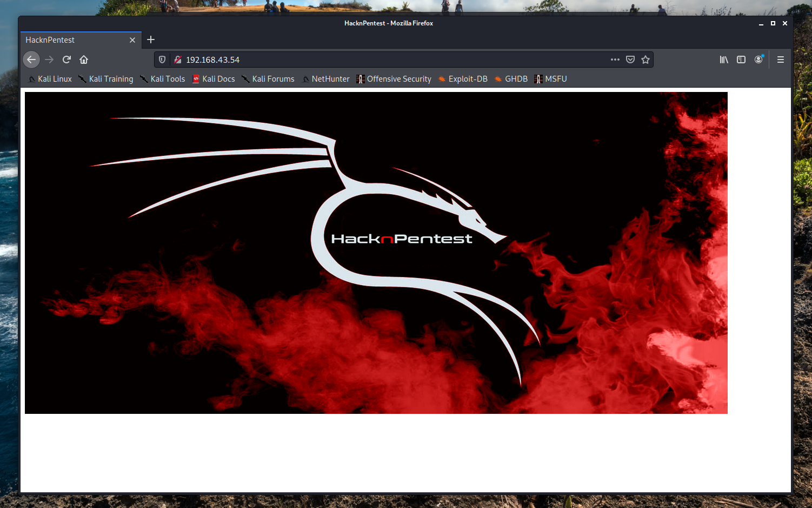Click the HacknPentest dragon banner image
This screenshot has height=508, width=812.
[376, 253]
